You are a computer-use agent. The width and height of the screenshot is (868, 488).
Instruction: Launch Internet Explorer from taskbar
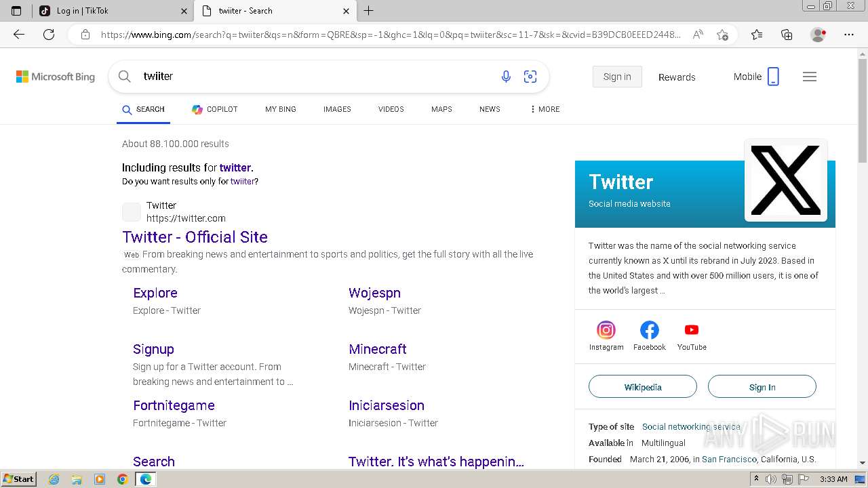pos(54,479)
